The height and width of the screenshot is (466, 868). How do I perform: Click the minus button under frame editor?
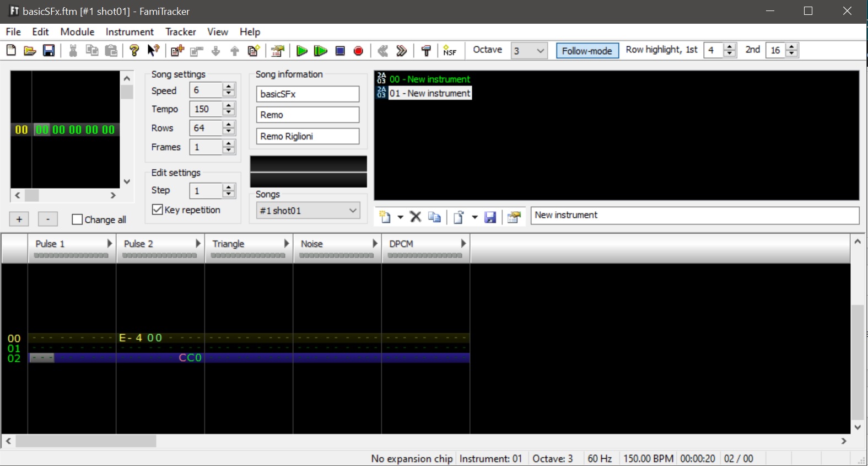click(x=48, y=219)
